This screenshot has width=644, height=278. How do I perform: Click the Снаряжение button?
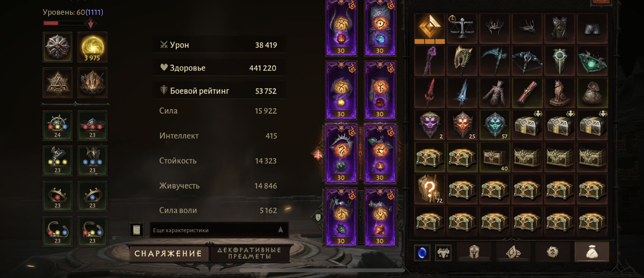pyautogui.click(x=168, y=253)
